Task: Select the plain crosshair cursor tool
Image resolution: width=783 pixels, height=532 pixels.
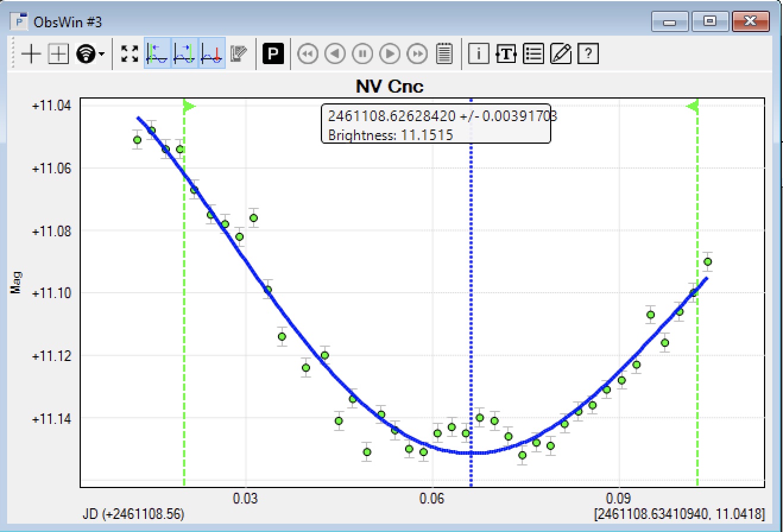Action: tap(31, 54)
